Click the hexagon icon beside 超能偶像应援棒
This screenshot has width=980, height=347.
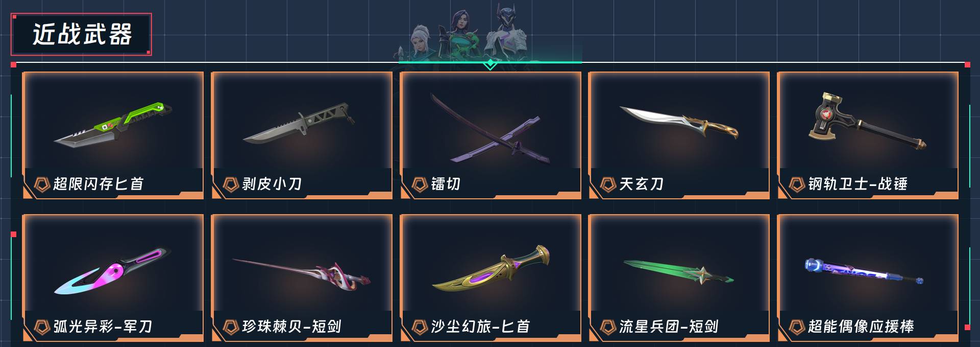pyautogui.click(x=797, y=327)
